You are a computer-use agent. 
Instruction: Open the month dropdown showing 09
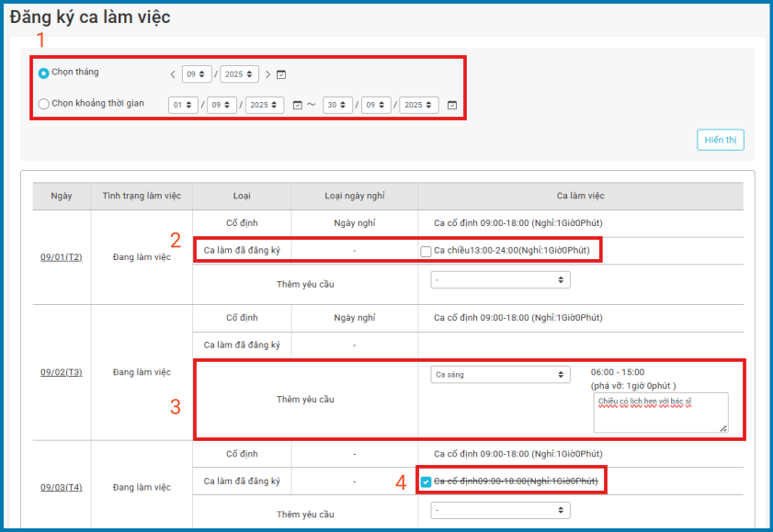[196, 74]
